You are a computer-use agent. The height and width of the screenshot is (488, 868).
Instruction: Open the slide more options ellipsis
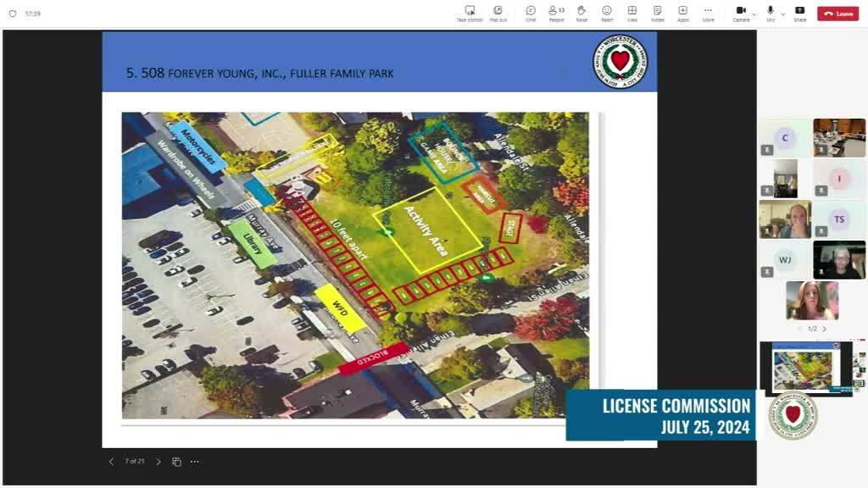click(195, 462)
